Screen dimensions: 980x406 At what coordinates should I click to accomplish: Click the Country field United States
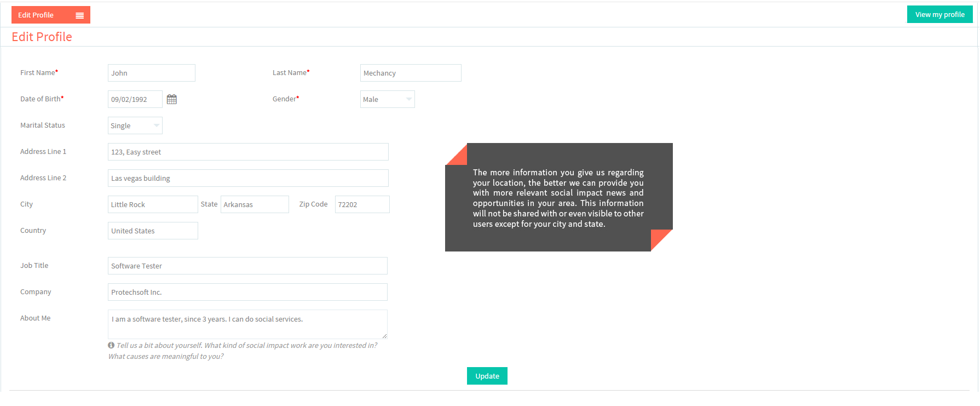[x=153, y=231]
